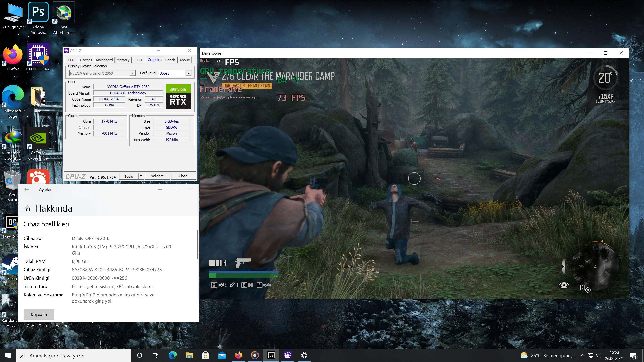
Task: Switch to CPU tab in CPU-Z
Action: point(71,60)
